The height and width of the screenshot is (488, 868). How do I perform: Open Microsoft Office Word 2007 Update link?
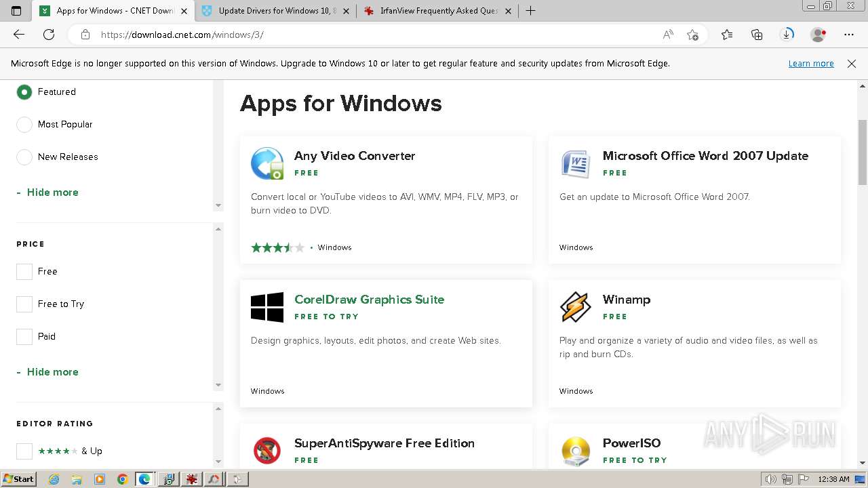(x=705, y=156)
